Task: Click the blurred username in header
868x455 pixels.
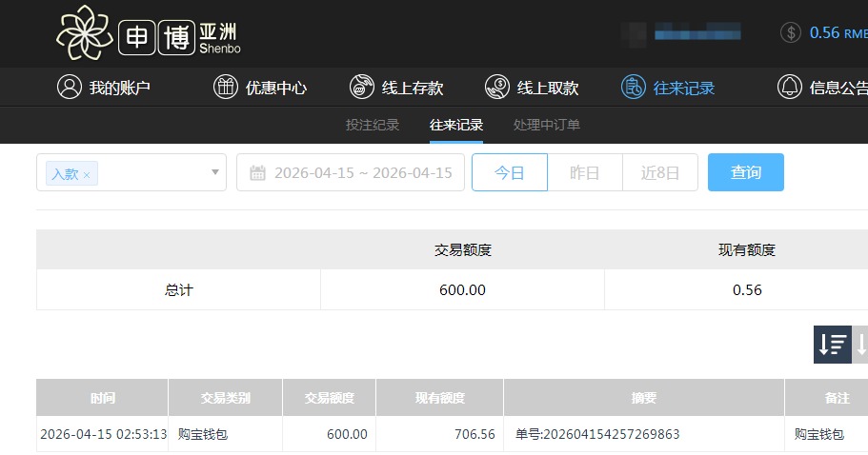Action: [x=697, y=31]
